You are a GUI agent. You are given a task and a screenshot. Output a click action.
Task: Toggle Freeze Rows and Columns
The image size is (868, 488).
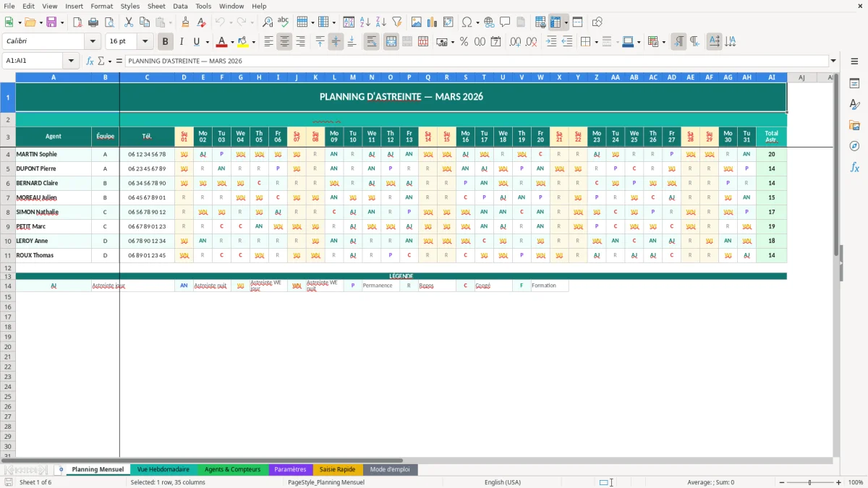556,22
